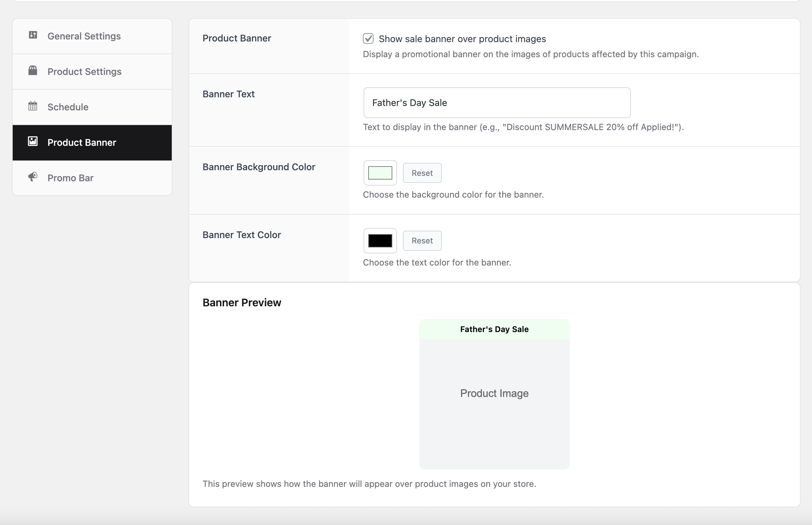Image resolution: width=812 pixels, height=525 pixels.
Task: Click the Product Banner row label
Action: 237,38
